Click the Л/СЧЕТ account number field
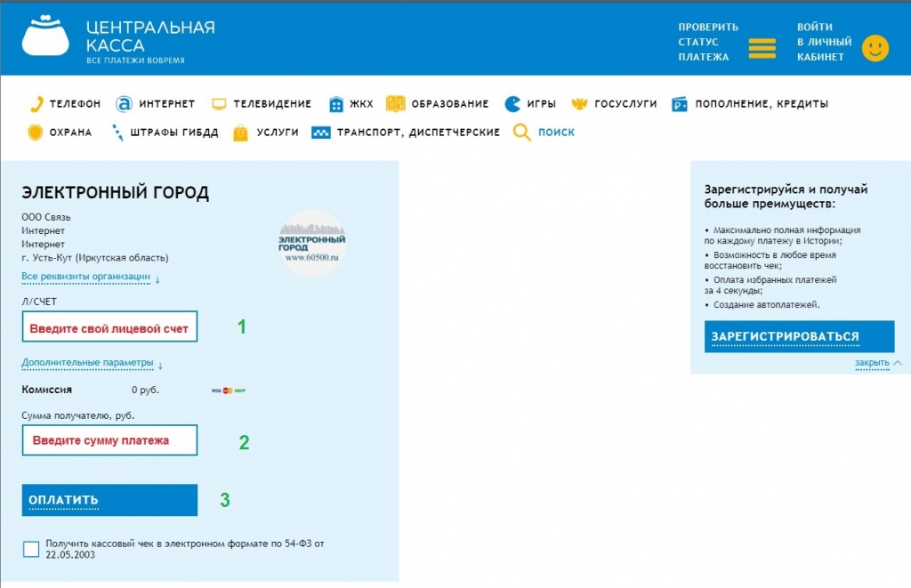The height and width of the screenshot is (588, 911). coord(109,326)
